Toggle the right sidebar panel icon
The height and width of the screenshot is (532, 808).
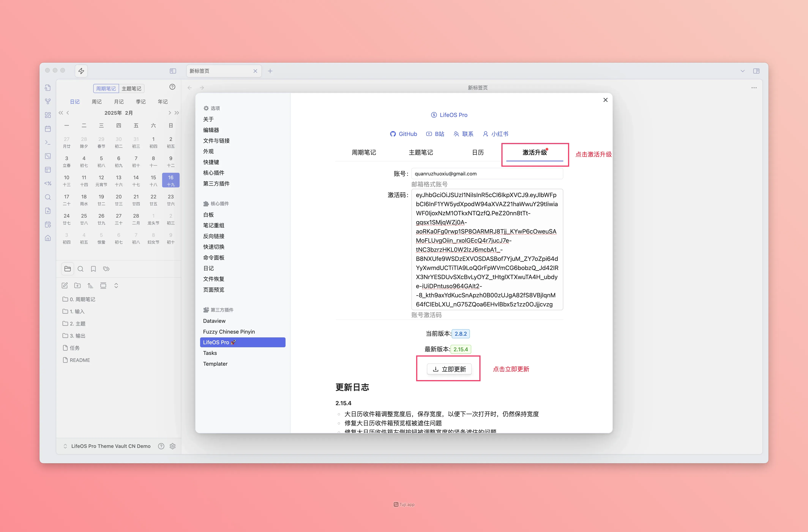[x=756, y=71]
